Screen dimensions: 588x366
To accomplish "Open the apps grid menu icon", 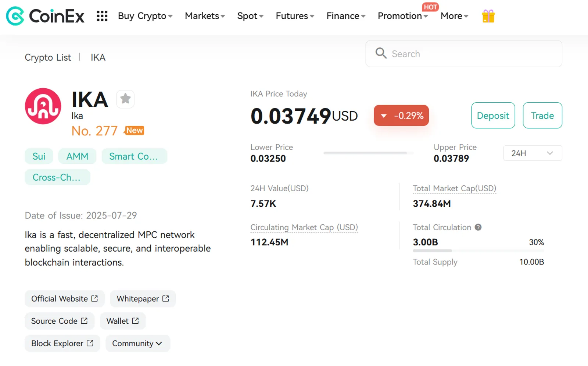I will coord(102,16).
